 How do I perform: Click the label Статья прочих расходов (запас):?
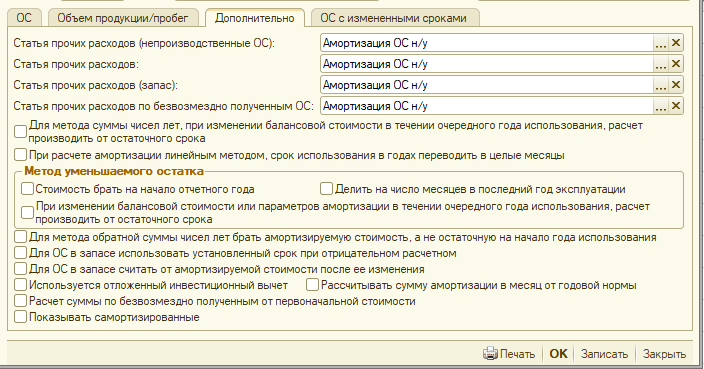pyautogui.click(x=96, y=85)
